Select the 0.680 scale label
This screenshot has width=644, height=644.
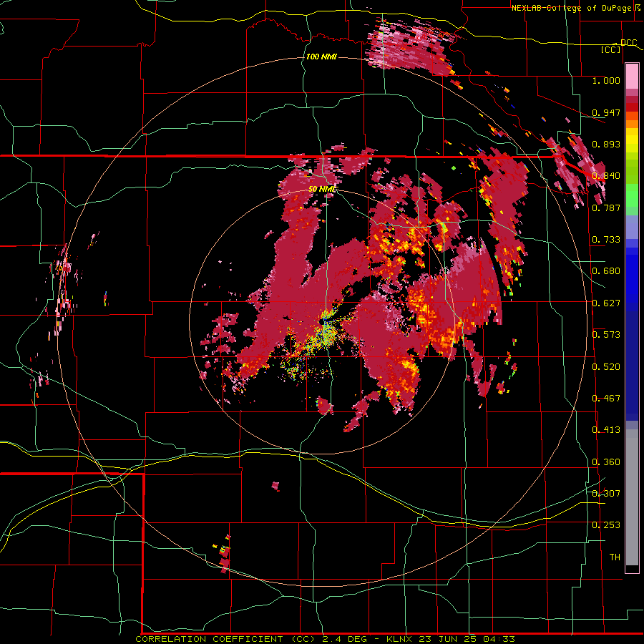click(606, 271)
